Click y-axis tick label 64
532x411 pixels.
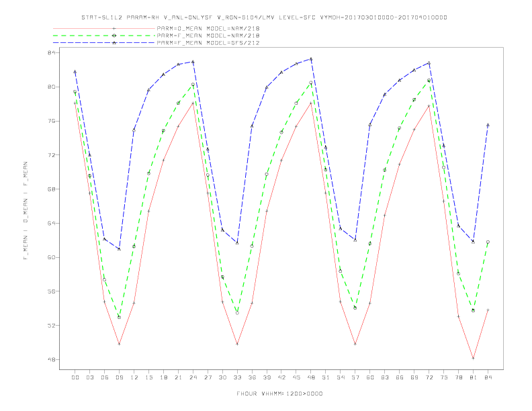[52, 223]
